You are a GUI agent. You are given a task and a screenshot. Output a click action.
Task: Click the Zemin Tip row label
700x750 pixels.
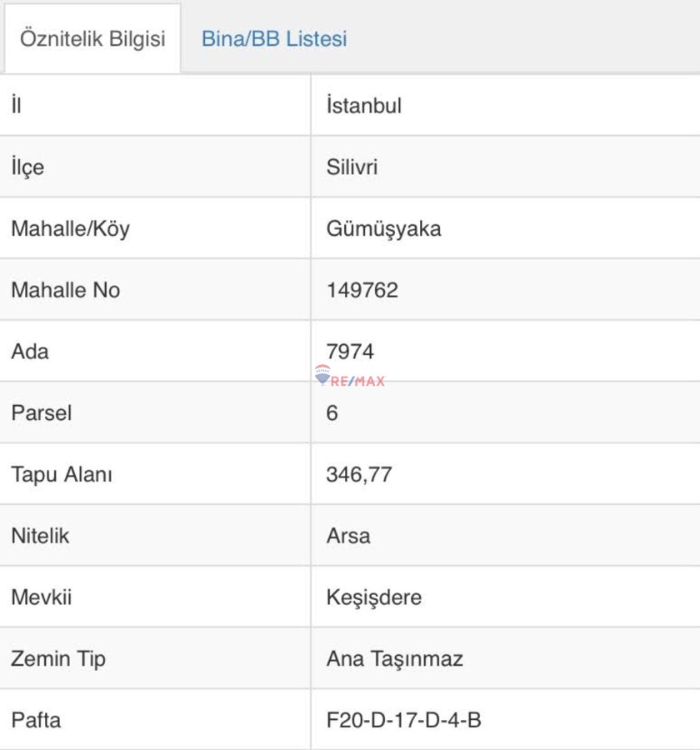(x=58, y=658)
